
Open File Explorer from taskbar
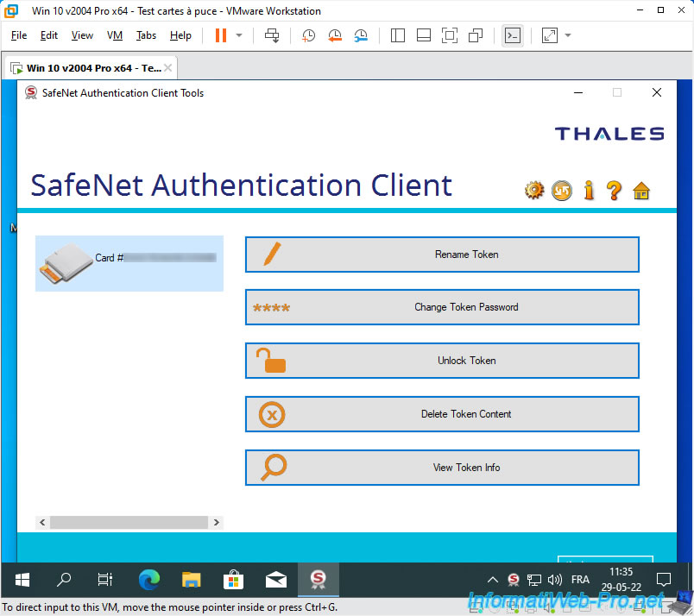[192, 580]
